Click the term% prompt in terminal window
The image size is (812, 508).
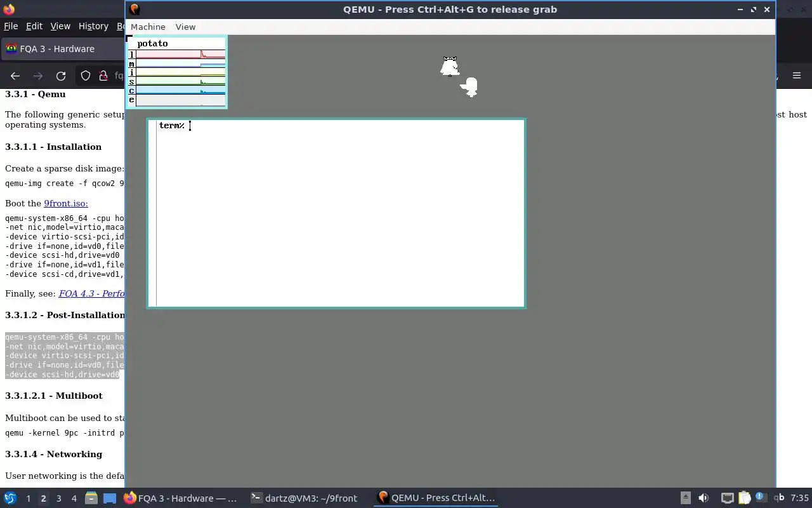[x=171, y=126]
